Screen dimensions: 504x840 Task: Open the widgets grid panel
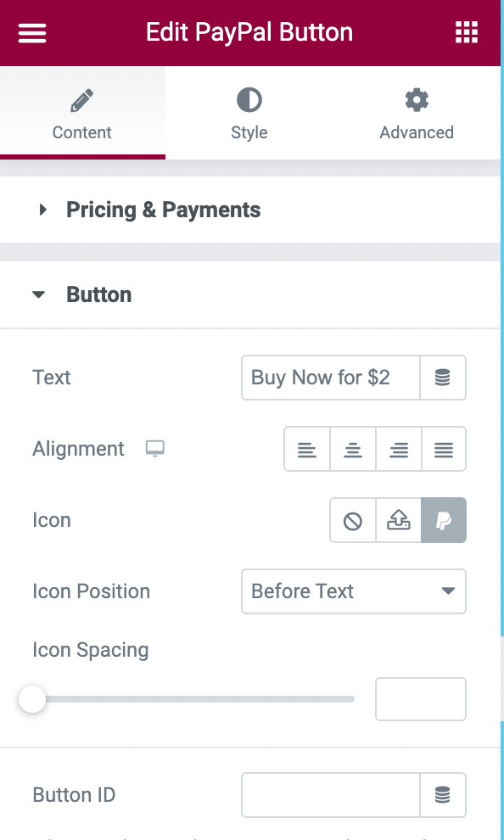tap(466, 33)
